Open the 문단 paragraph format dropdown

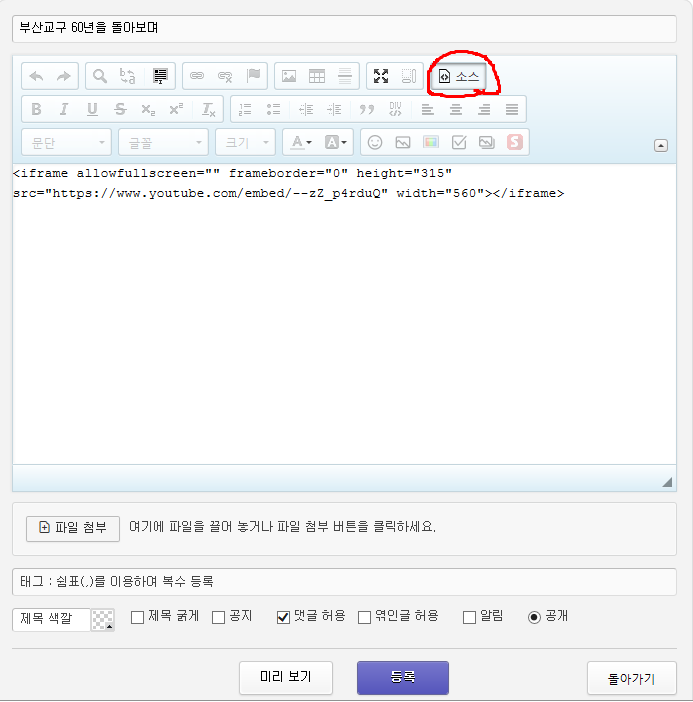point(66,142)
